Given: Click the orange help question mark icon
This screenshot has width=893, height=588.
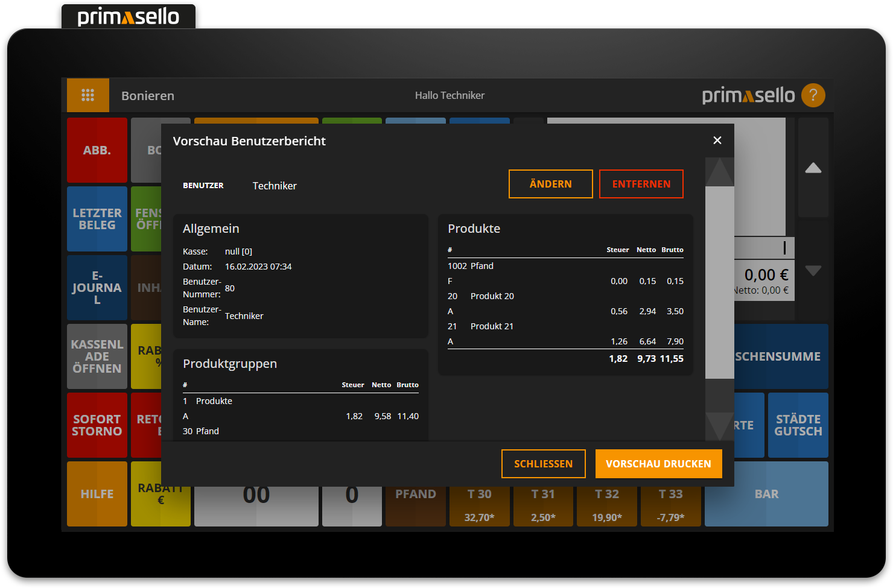Looking at the screenshot, I should coord(813,95).
